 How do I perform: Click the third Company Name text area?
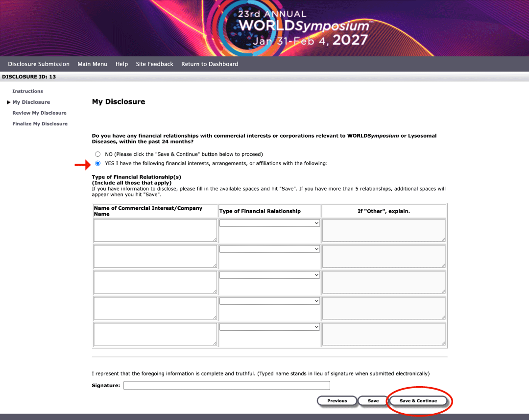[155, 282]
